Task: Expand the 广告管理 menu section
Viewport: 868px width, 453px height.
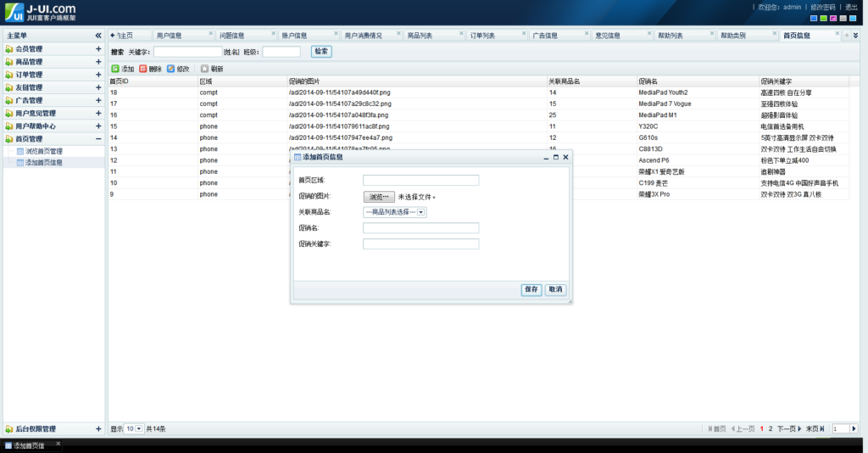Action: click(x=98, y=100)
